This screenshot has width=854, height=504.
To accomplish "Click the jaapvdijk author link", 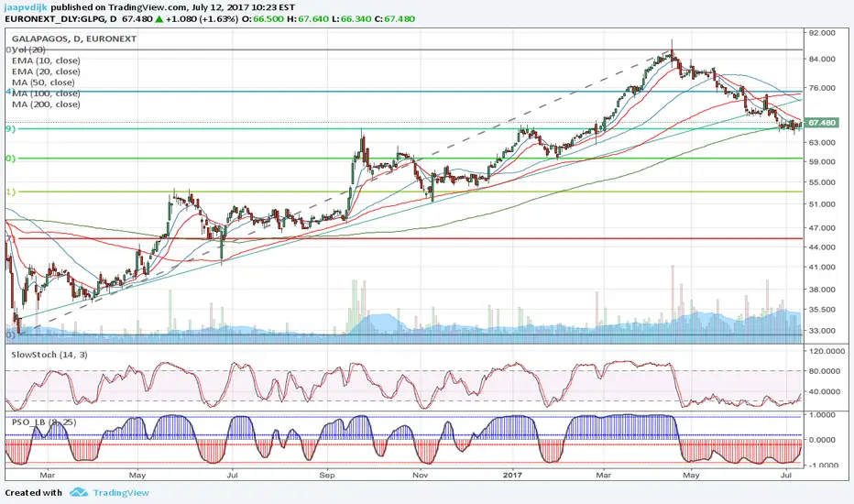I will (27, 7).
